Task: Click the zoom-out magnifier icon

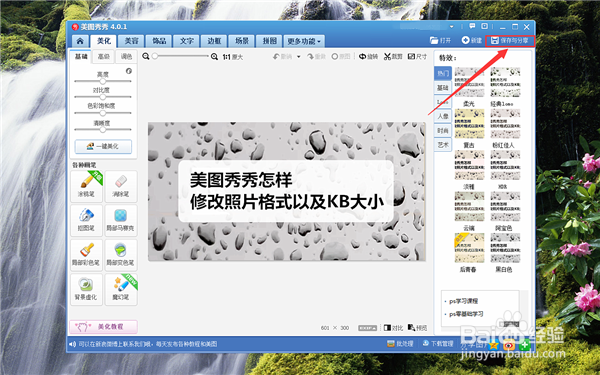Action: click(145, 56)
